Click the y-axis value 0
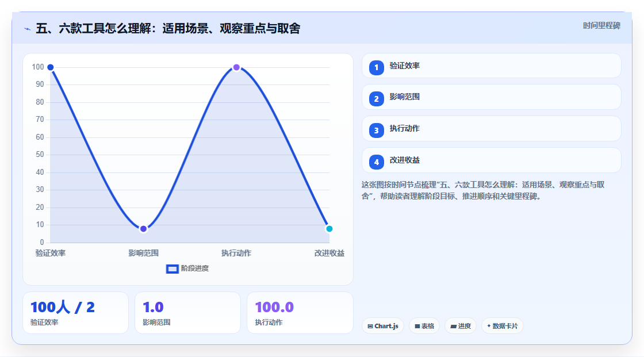The width and height of the screenshot is (644, 357). (x=42, y=243)
